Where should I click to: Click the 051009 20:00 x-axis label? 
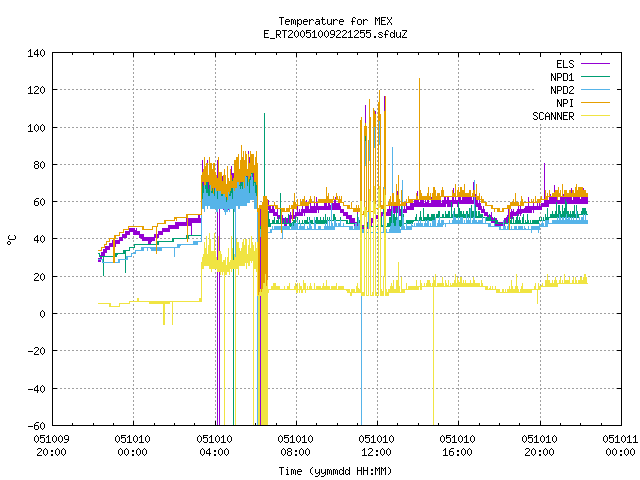click(x=51, y=446)
